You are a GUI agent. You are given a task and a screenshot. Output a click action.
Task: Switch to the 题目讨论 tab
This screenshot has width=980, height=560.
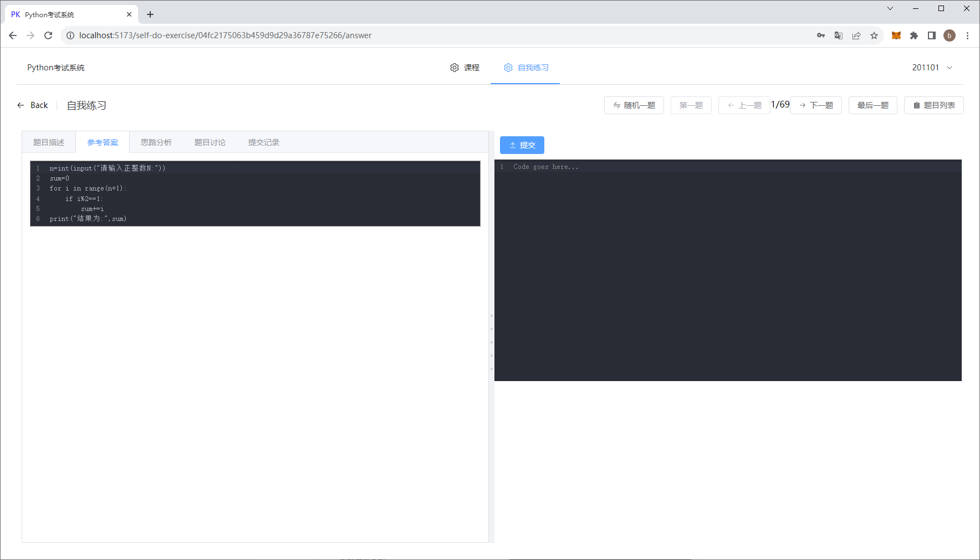point(210,142)
